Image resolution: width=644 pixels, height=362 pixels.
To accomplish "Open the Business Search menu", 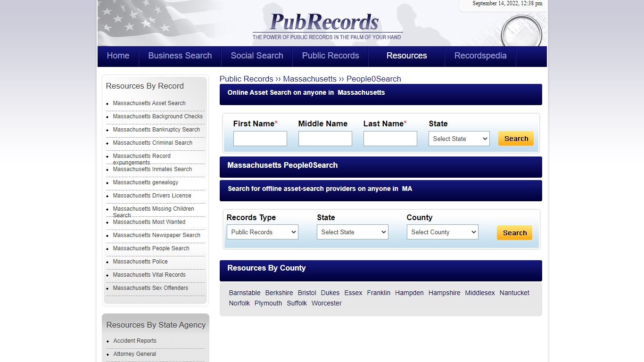I will [x=180, y=56].
